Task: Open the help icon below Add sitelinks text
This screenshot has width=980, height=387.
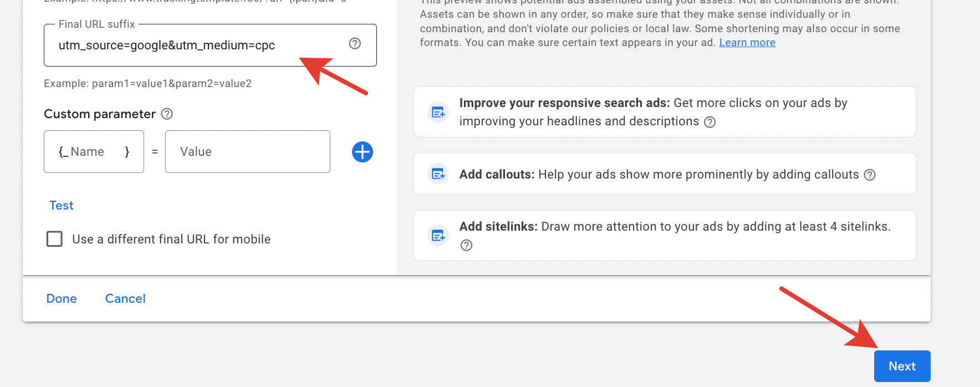Action: coord(467,245)
